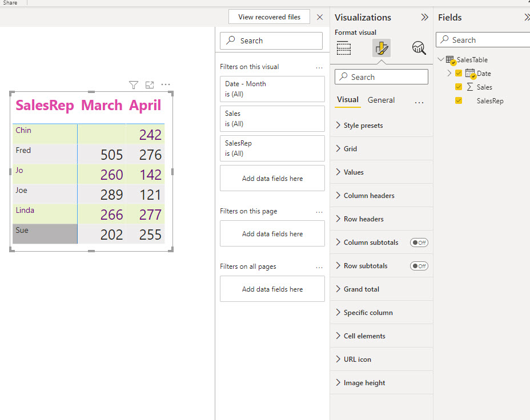Collapse the Visualizations pane double chevron
Viewport: 530px width, 420px height.
[424, 17]
